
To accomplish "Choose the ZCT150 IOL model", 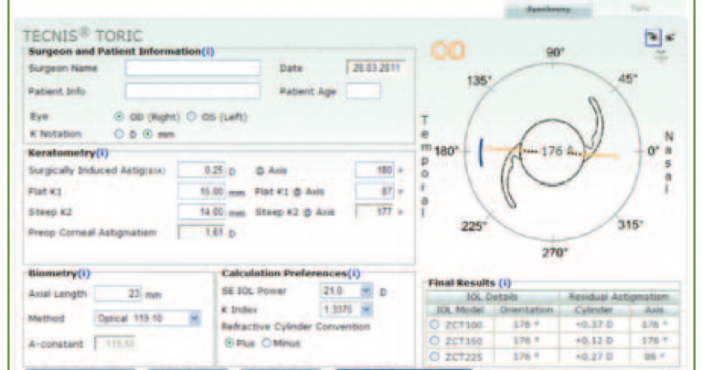I will pos(434,341).
